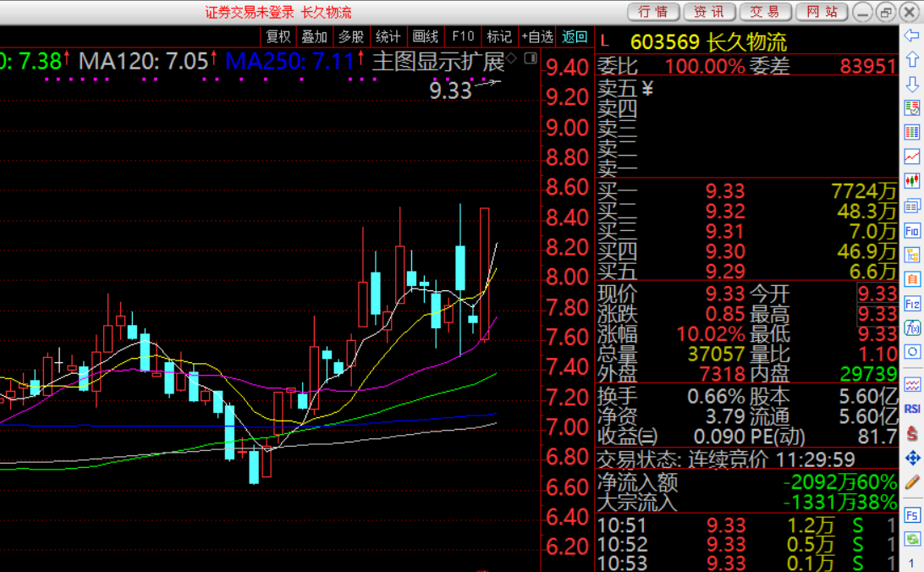The height and width of the screenshot is (572, 924).
Task: Add stock with +自选 button
Action: click(537, 36)
